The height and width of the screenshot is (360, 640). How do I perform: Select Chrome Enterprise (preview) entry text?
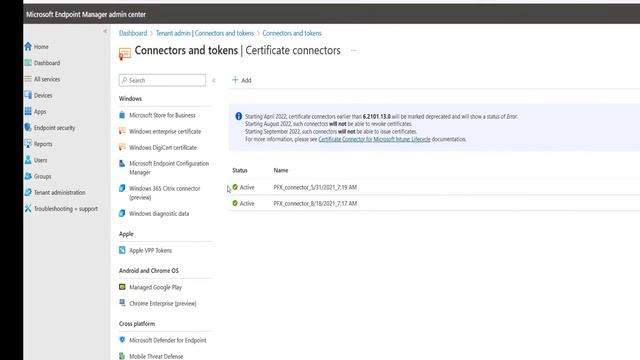click(163, 303)
